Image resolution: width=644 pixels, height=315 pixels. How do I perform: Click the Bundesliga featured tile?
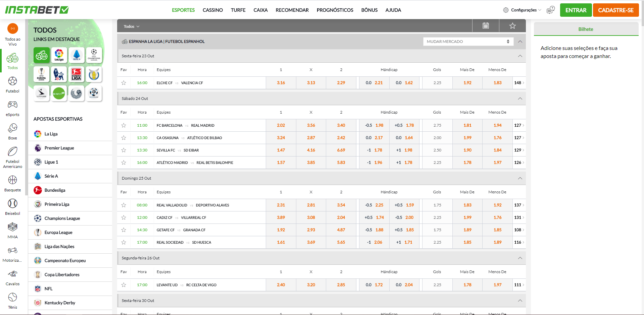pyautogui.click(x=77, y=74)
